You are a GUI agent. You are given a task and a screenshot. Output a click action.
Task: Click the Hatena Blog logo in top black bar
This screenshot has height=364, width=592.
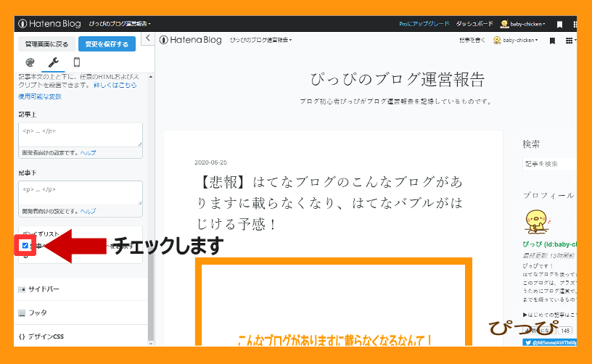point(49,24)
